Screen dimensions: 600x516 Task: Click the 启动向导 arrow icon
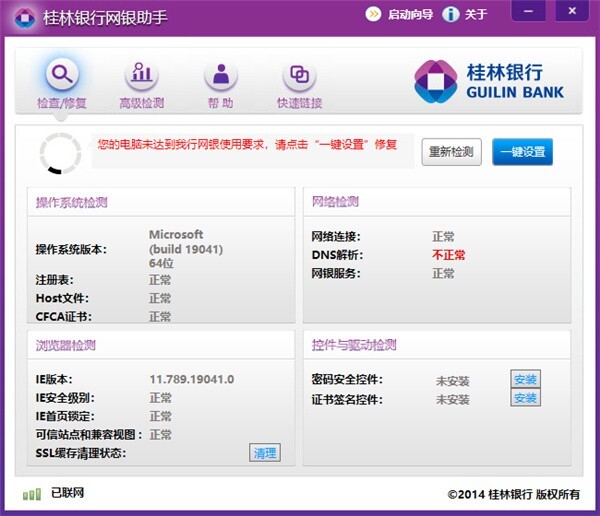click(x=373, y=15)
